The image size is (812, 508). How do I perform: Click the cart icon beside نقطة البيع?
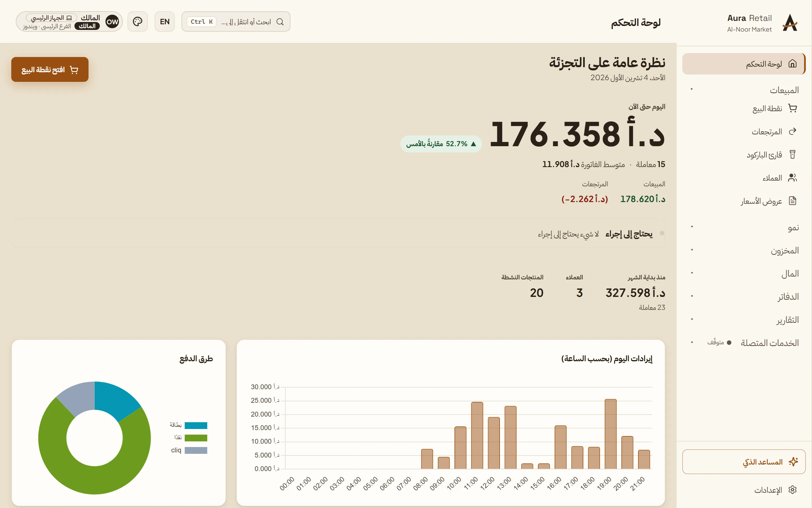pyautogui.click(x=793, y=108)
